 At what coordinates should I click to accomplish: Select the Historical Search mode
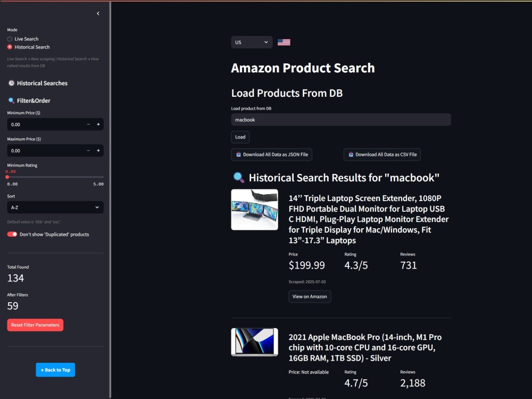pos(29,47)
